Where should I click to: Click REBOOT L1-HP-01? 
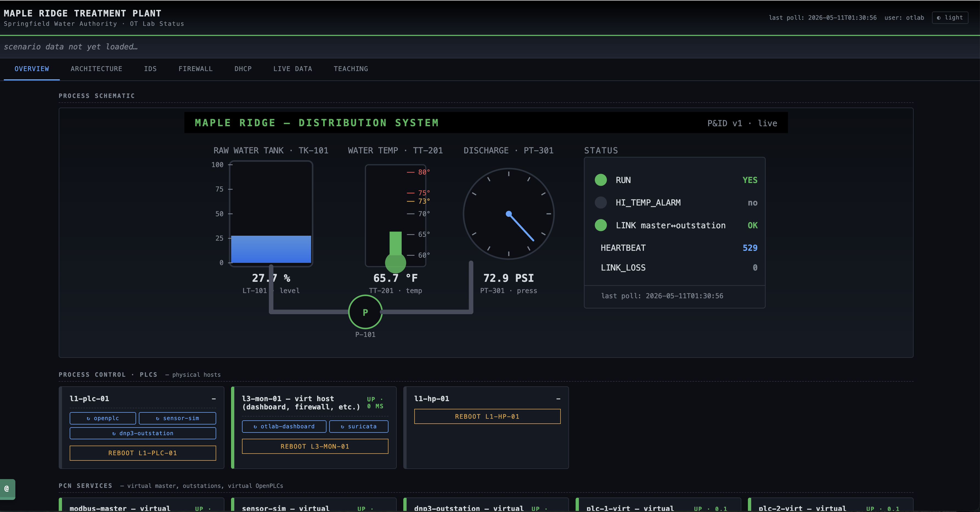click(x=487, y=417)
